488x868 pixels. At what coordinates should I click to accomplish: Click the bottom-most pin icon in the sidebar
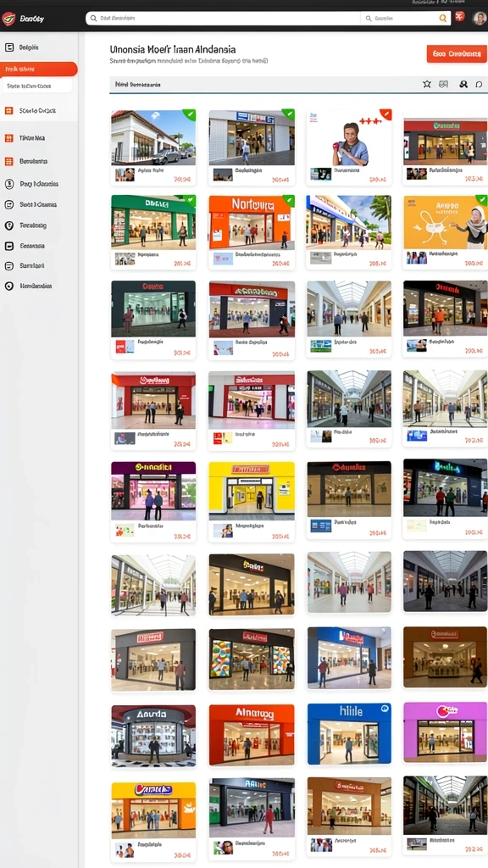(8, 287)
